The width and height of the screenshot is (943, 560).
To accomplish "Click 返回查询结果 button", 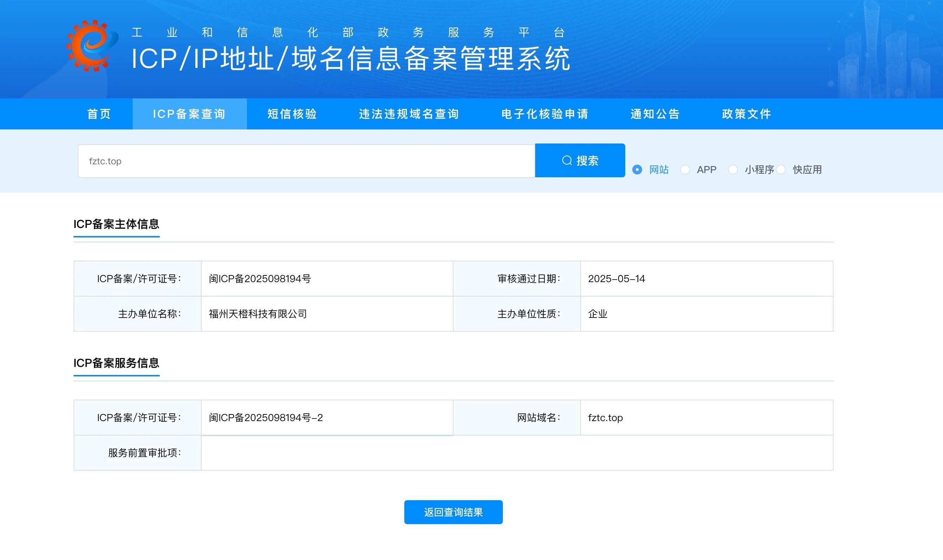I will tap(453, 512).
